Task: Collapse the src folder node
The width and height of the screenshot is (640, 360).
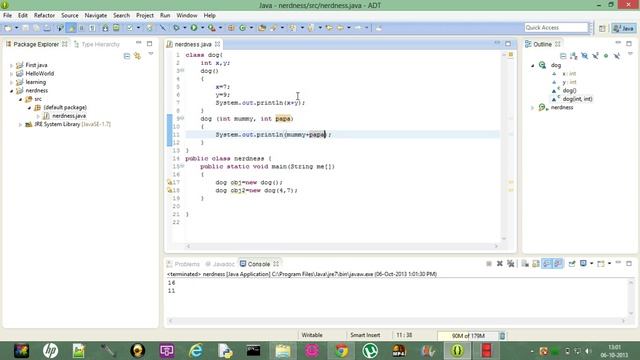Action: pyautogui.click(x=20, y=99)
